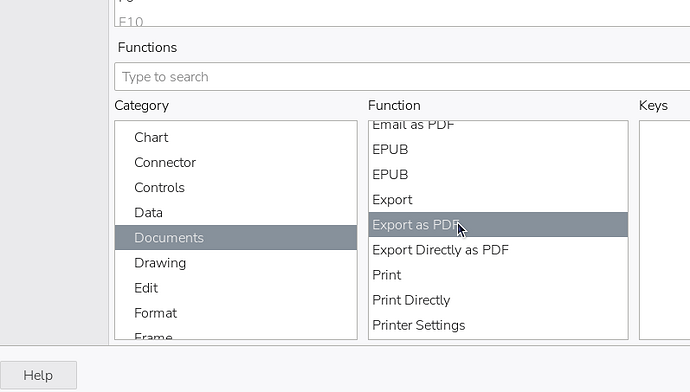Select the F10 shortcut key row
Screen dimensions: 690x392
pyautogui.click(x=401, y=21)
